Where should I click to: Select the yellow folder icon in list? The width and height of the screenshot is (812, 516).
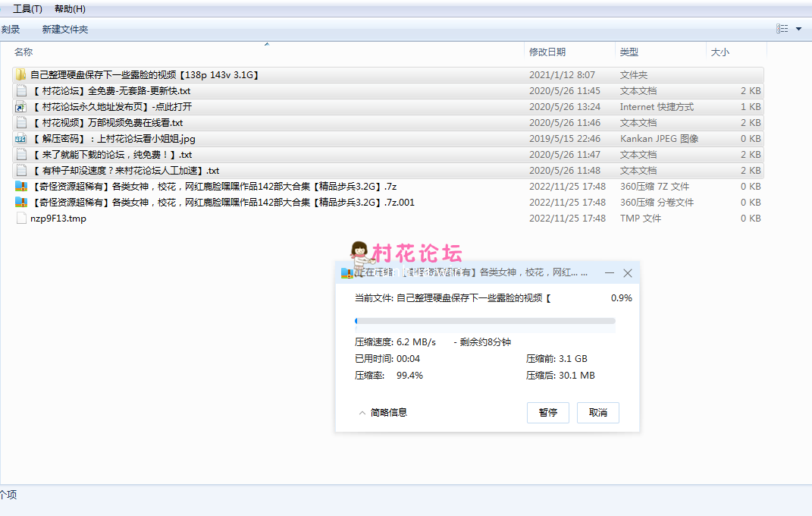21,75
